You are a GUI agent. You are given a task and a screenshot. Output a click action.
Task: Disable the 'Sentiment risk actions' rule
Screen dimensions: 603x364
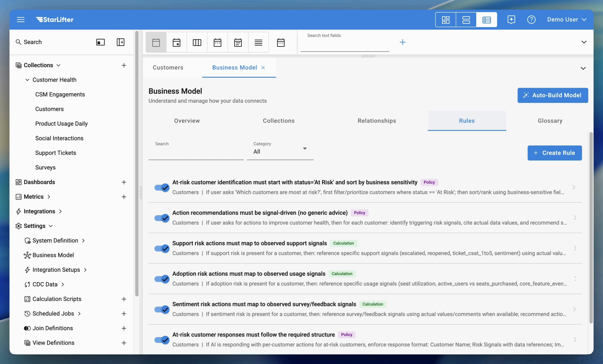pos(161,309)
